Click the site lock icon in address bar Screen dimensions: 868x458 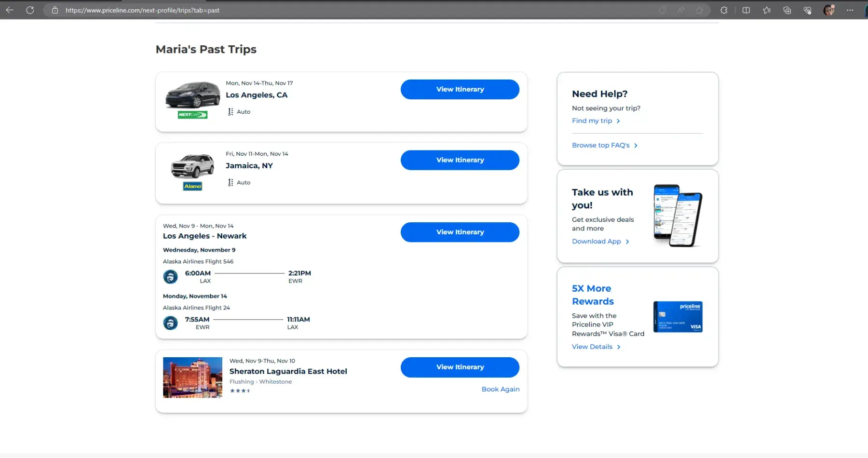pos(55,10)
